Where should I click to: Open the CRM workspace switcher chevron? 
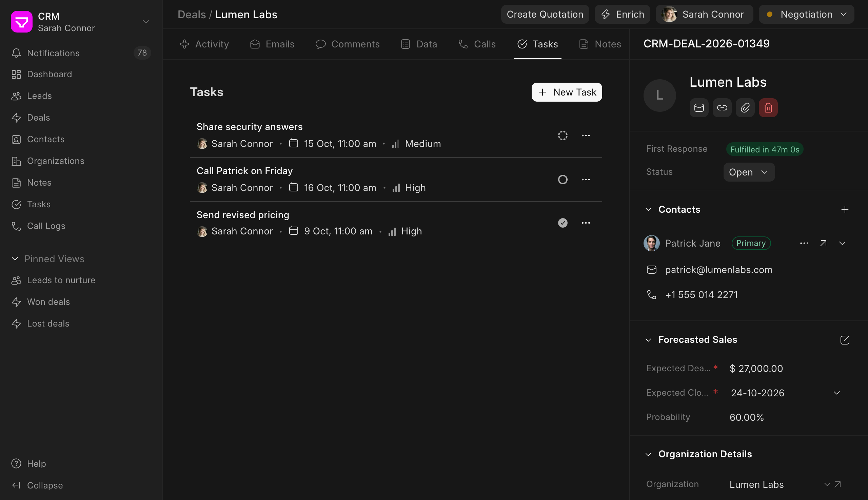[146, 22]
